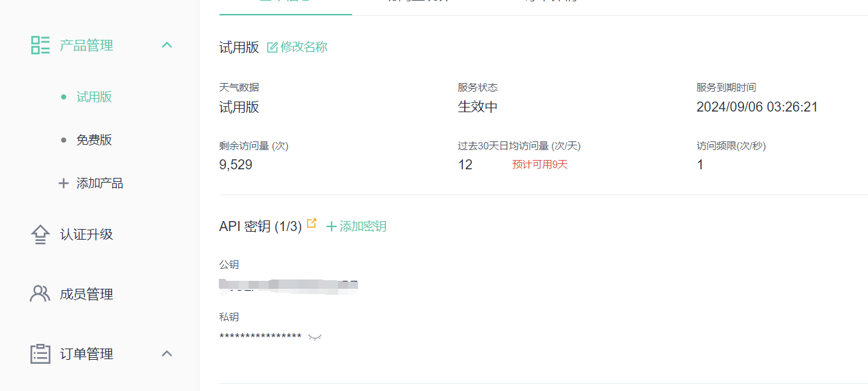Click the plus icon before 添加产品

[x=64, y=183]
